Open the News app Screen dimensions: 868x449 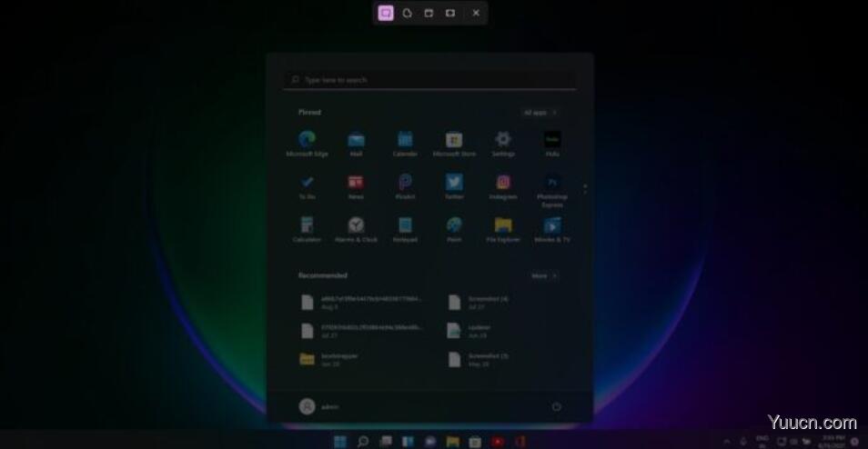point(356,187)
